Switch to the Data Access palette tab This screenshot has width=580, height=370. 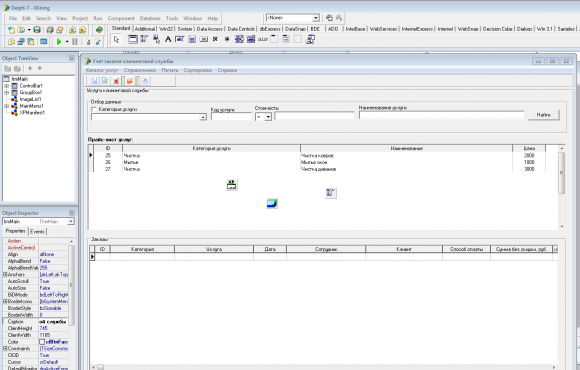[209, 29]
